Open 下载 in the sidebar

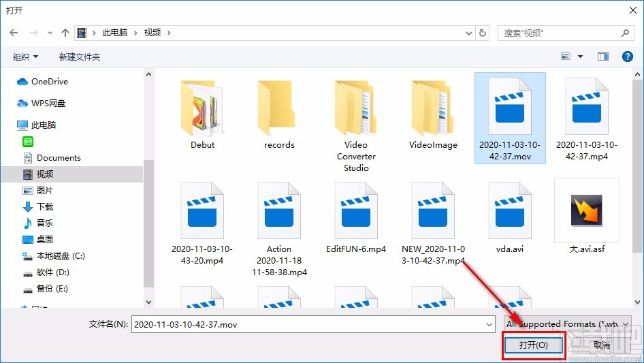pyautogui.click(x=38, y=207)
